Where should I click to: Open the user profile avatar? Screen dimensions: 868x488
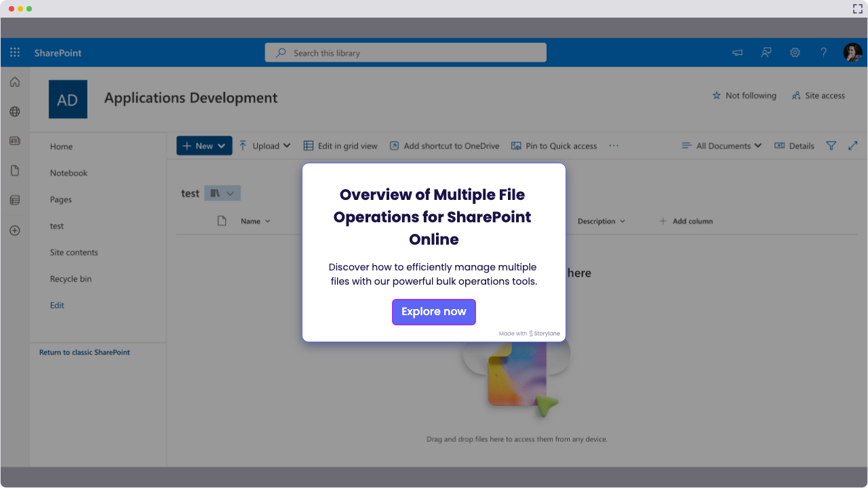click(852, 53)
